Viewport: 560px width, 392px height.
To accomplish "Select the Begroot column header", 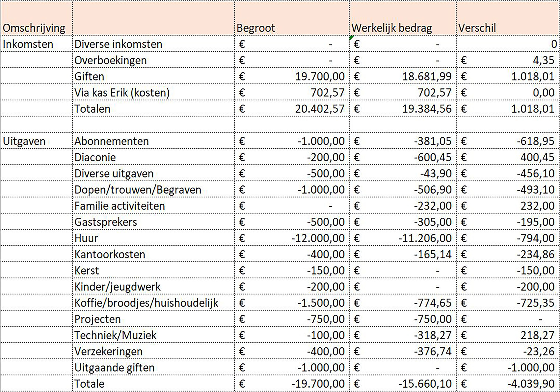I will coord(292,18).
